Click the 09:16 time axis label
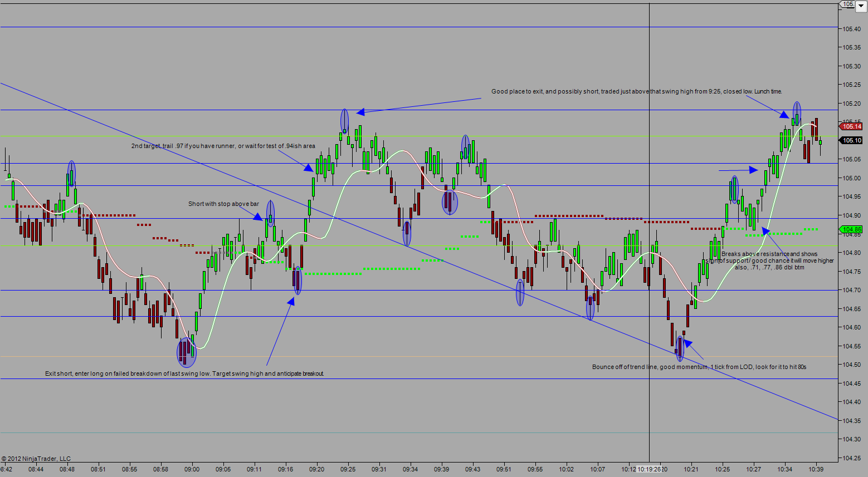The height and width of the screenshot is (477, 868). (286, 469)
